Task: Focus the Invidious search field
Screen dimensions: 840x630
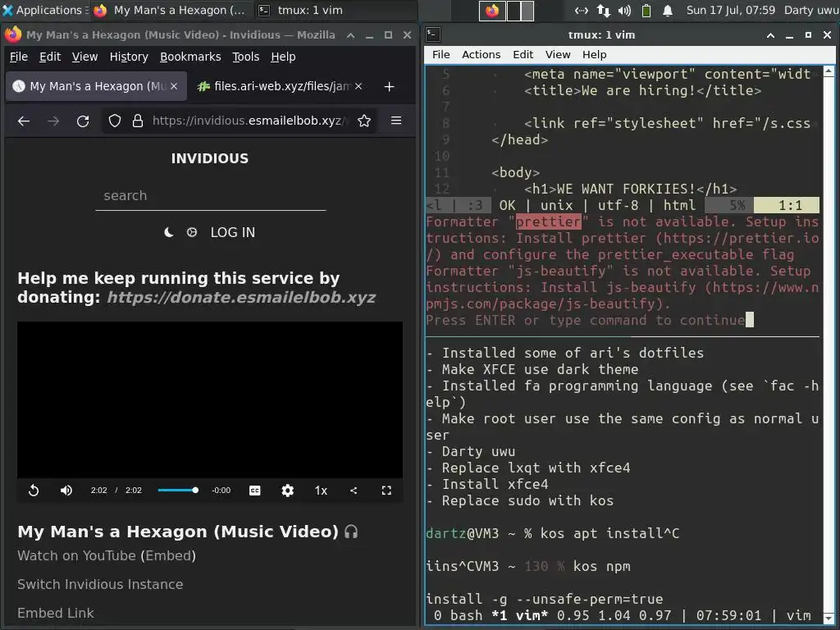Action: click(x=211, y=196)
